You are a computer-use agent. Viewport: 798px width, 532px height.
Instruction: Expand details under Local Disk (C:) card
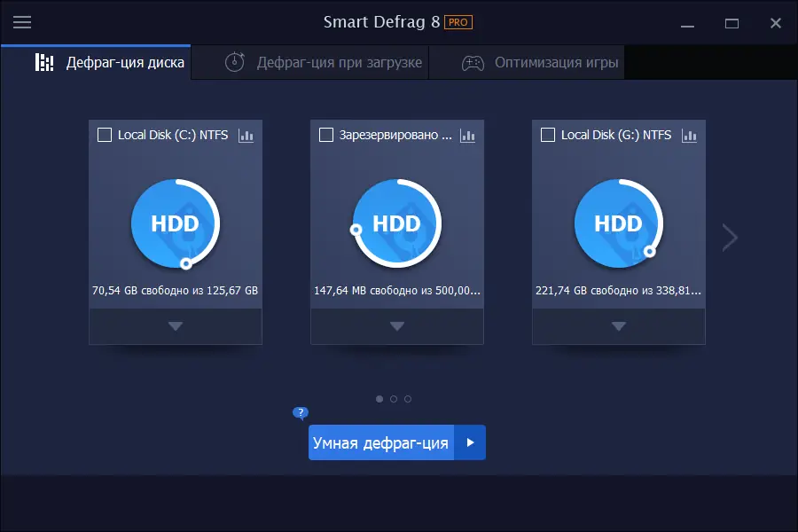[175, 325]
